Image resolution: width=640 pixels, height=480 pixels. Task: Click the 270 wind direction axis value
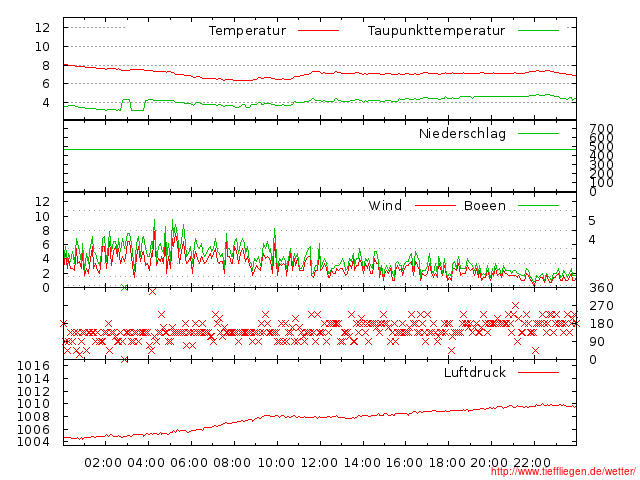point(601,306)
